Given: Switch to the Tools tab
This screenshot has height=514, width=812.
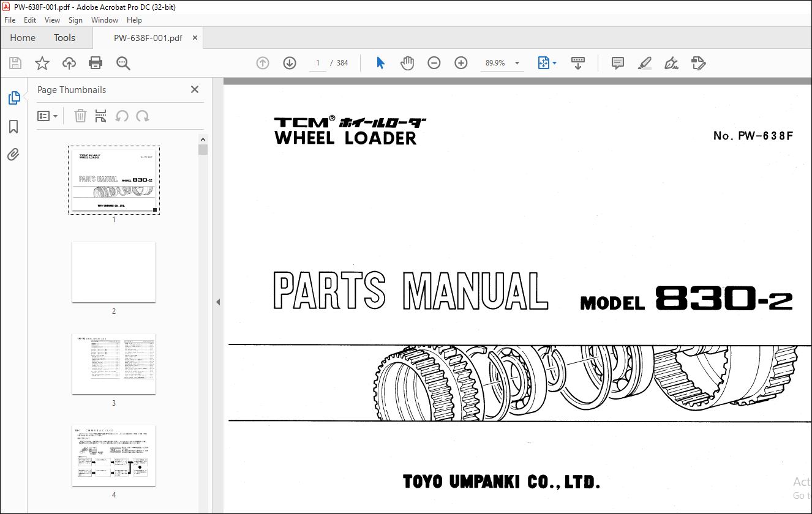Looking at the screenshot, I should point(64,38).
